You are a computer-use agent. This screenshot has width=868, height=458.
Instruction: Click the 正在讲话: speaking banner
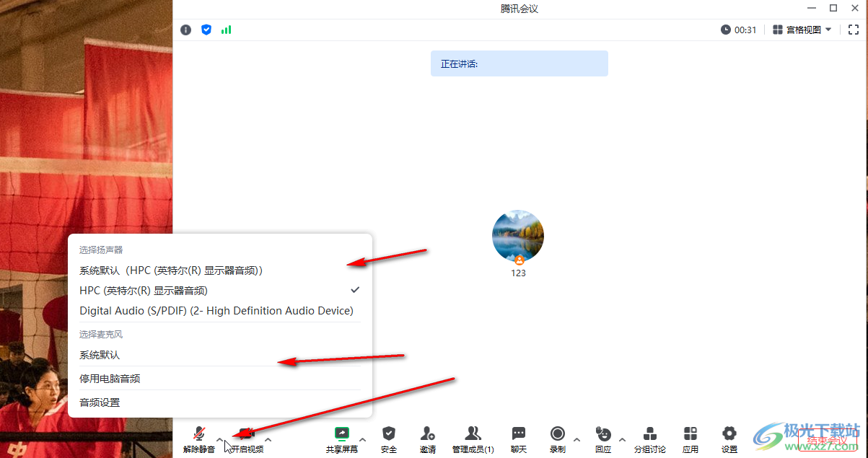[520, 63]
